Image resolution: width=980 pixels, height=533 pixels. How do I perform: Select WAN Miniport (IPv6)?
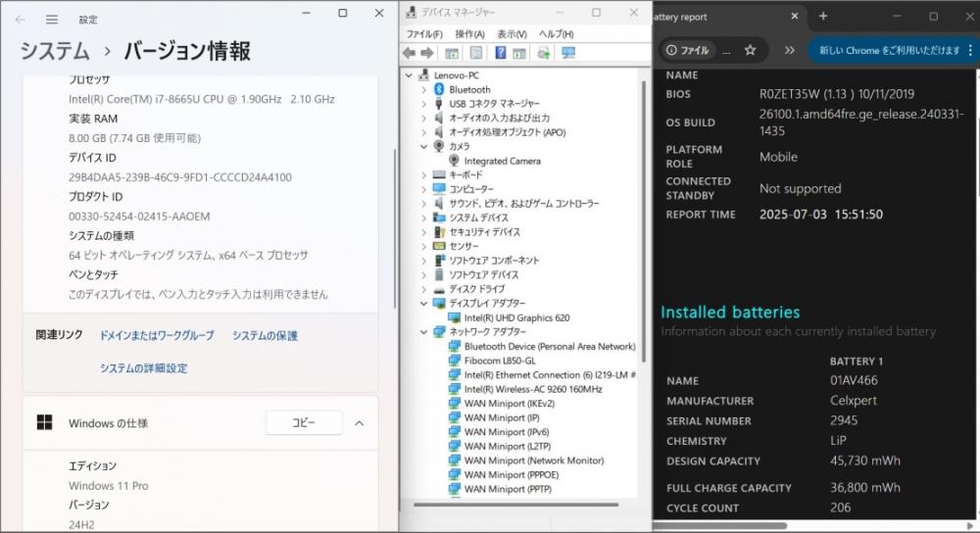pos(507,432)
